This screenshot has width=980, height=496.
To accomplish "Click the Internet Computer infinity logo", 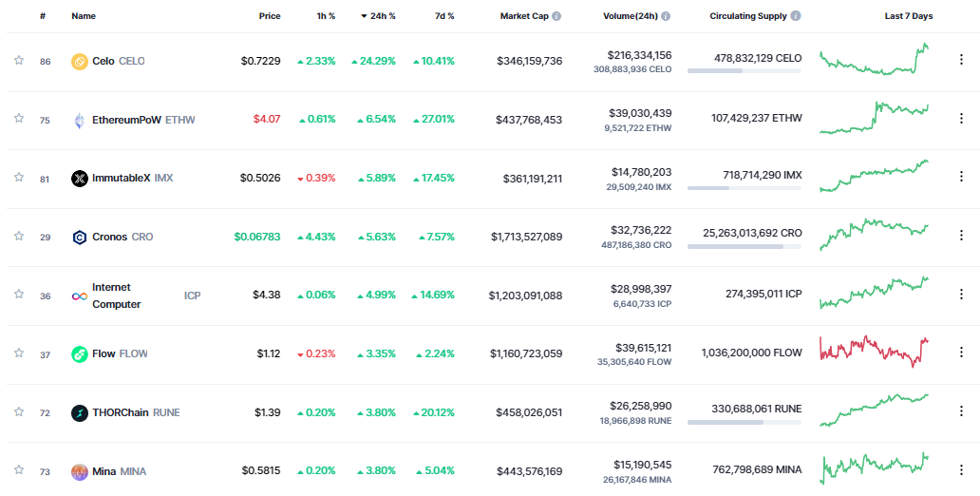I will pos(80,296).
